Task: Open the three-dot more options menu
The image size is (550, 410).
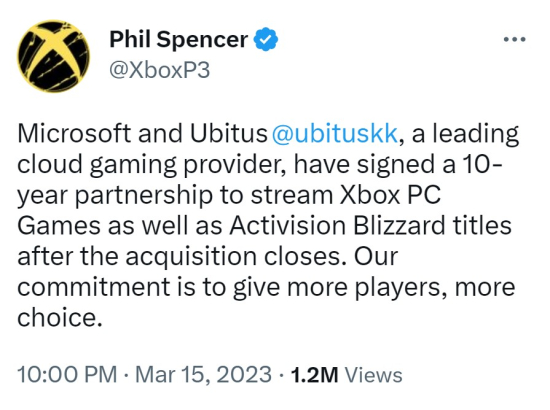Action: click(x=515, y=39)
